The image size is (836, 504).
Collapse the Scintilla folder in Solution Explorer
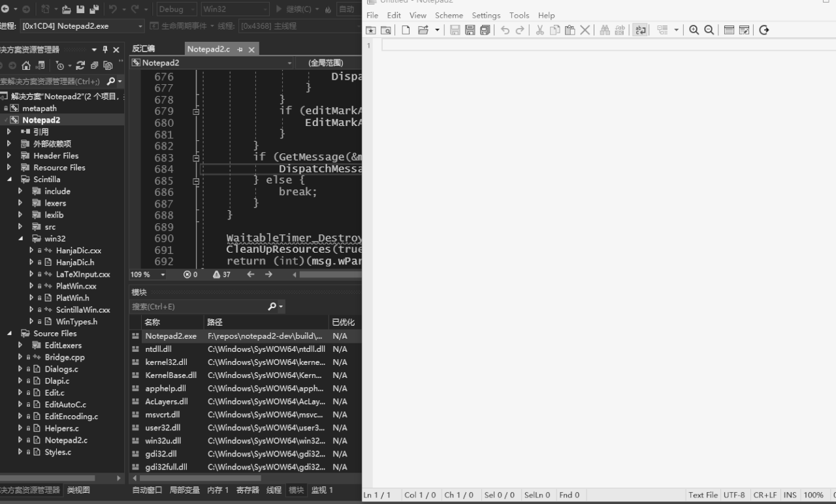9,179
